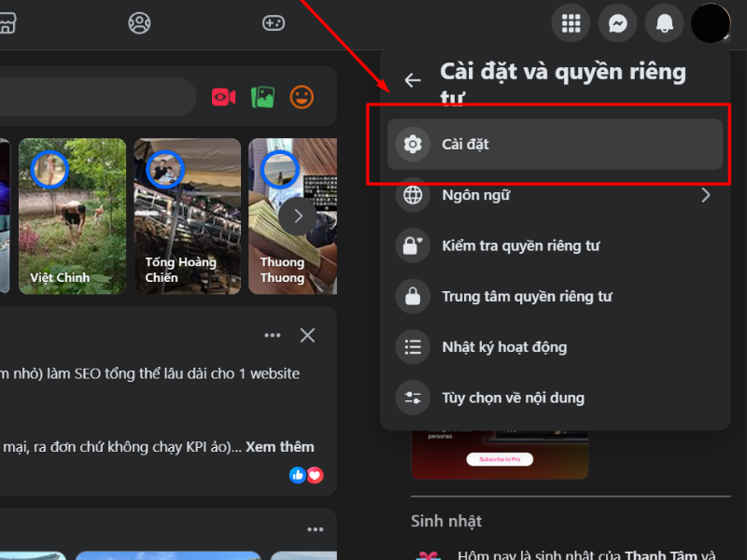Expand the Ngôn ngữ chevron
The image size is (747, 560).
706,195
